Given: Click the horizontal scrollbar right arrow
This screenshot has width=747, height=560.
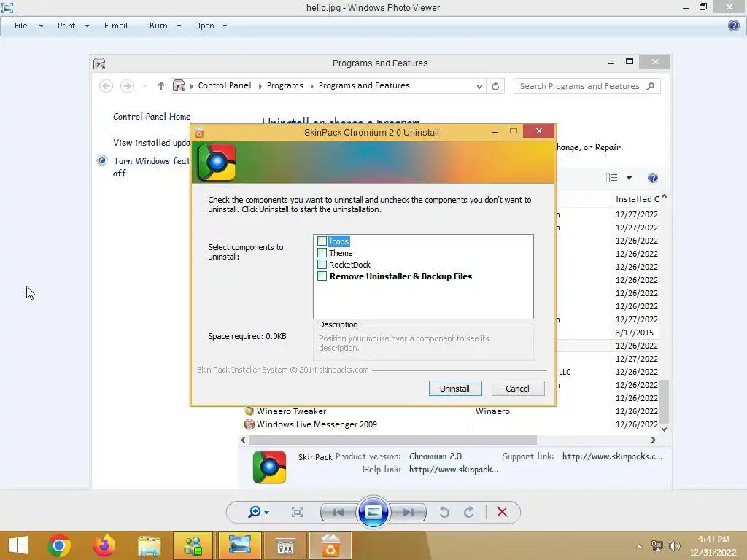Looking at the screenshot, I should (653, 440).
